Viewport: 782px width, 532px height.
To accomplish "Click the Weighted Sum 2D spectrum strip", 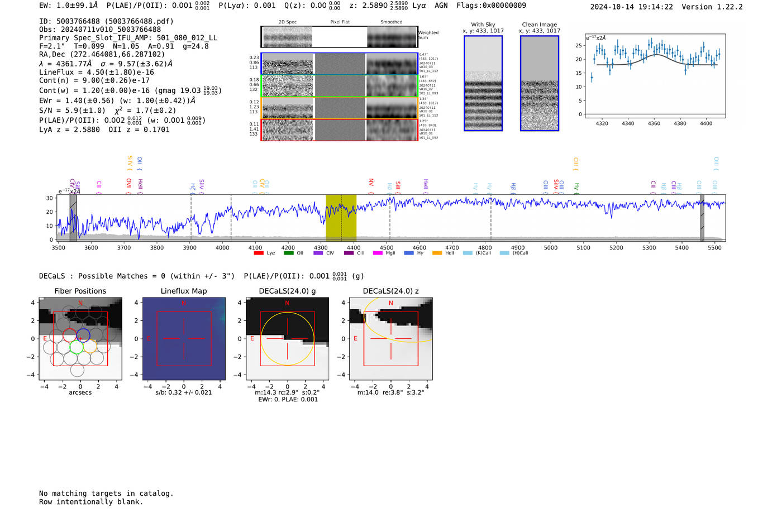I will point(340,37).
